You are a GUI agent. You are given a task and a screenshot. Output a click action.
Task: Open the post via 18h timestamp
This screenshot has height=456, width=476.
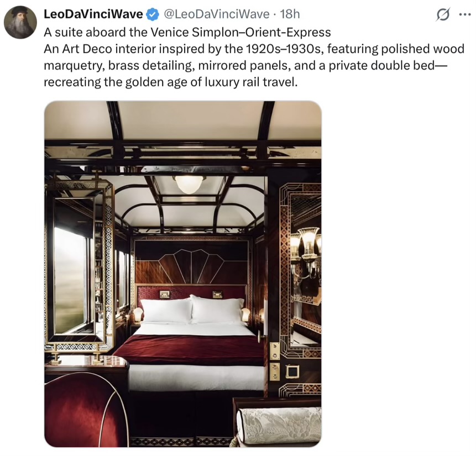click(290, 14)
